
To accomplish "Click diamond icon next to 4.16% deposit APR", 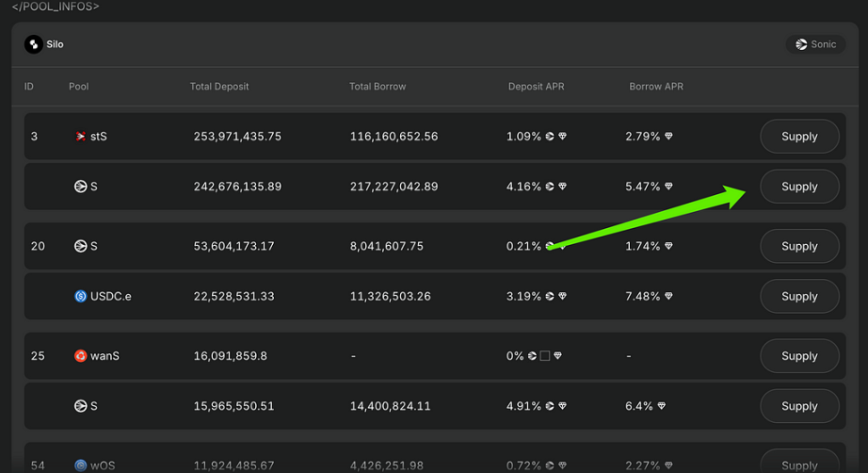I will (562, 187).
